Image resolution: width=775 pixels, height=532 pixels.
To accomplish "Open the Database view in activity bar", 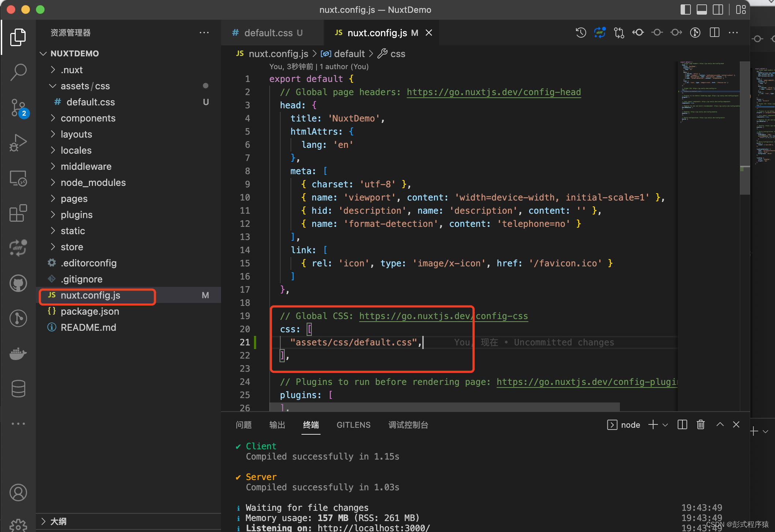I will coord(18,389).
